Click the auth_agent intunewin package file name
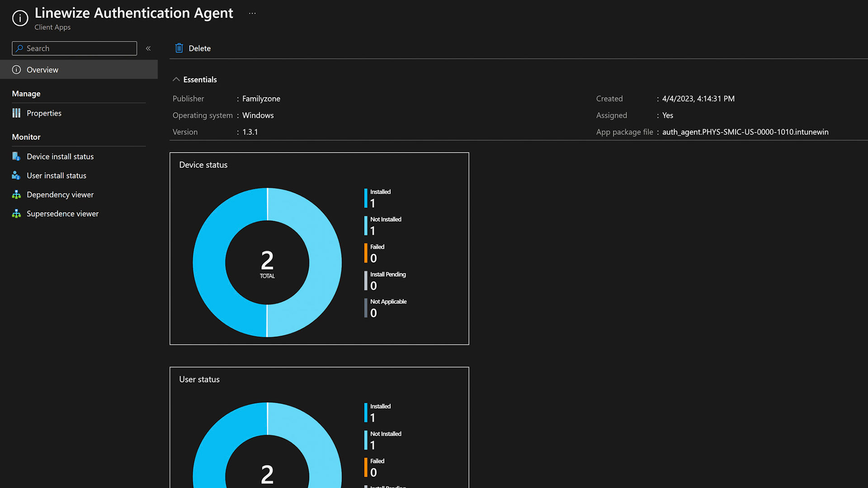This screenshot has width=868, height=488. tap(745, 132)
